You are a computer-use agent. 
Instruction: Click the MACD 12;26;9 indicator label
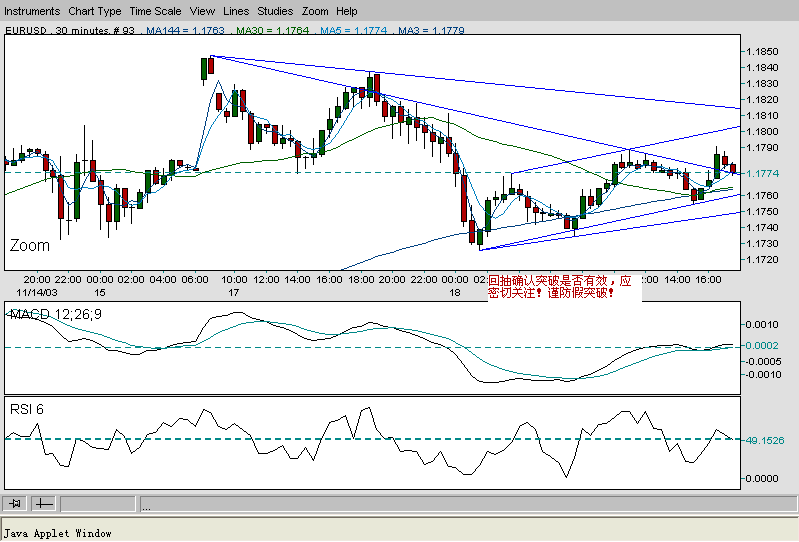56,314
